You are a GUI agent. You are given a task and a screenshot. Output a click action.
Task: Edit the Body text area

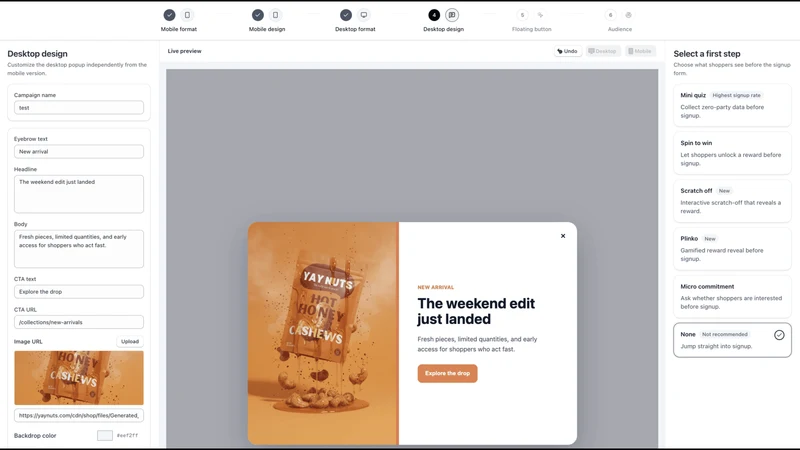pos(79,249)
